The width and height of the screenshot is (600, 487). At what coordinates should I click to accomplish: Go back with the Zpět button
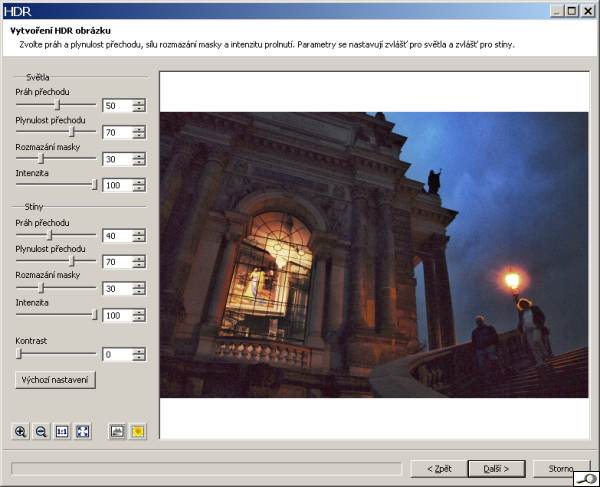coord(438,468)
